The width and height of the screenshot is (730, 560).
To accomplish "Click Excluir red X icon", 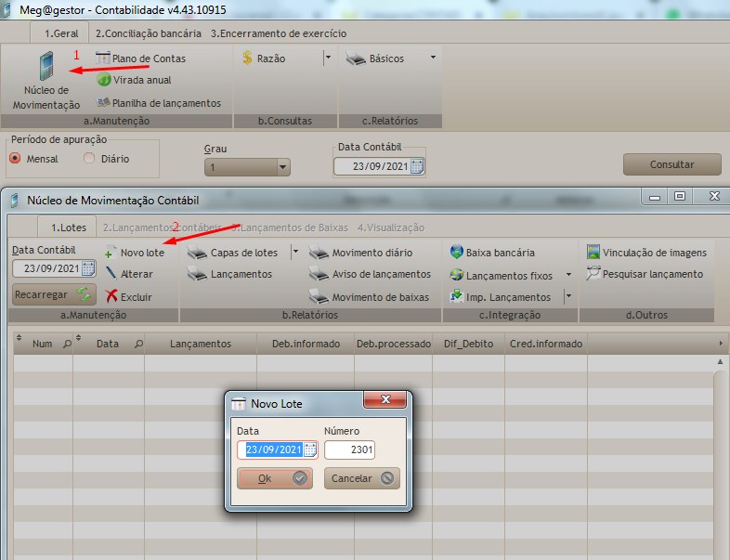I will tap(111, 296).
